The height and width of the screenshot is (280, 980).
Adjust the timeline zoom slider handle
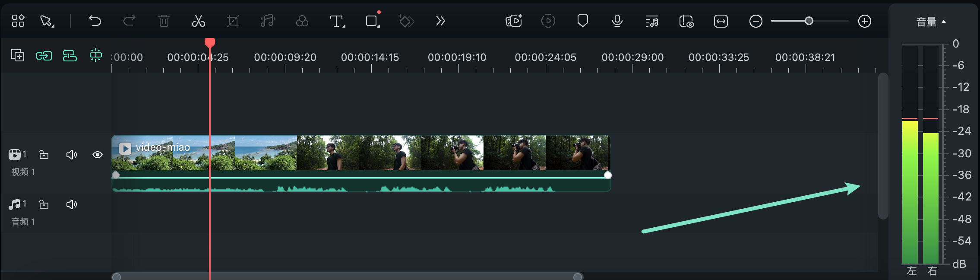tap(809, 21)
